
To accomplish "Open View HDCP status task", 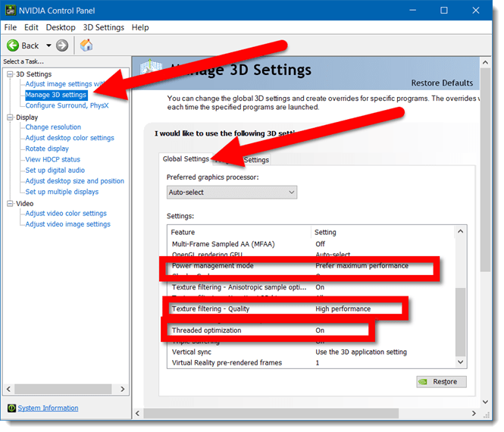I will click(53, 159).
